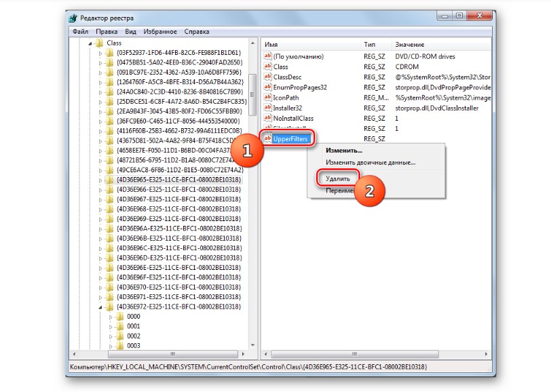Click the string icon of IconPath

(268, 97)
